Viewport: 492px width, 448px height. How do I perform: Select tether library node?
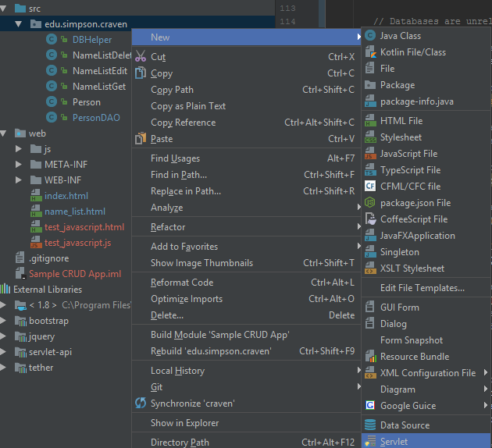(x=41, y=368)
